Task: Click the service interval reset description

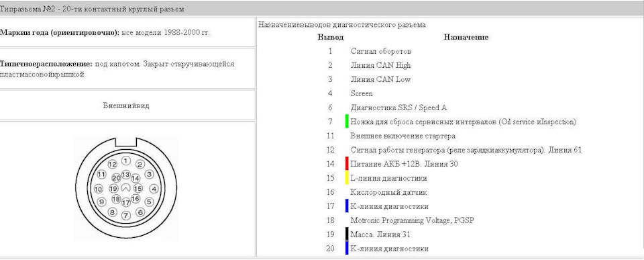Action: coord(464,122)
